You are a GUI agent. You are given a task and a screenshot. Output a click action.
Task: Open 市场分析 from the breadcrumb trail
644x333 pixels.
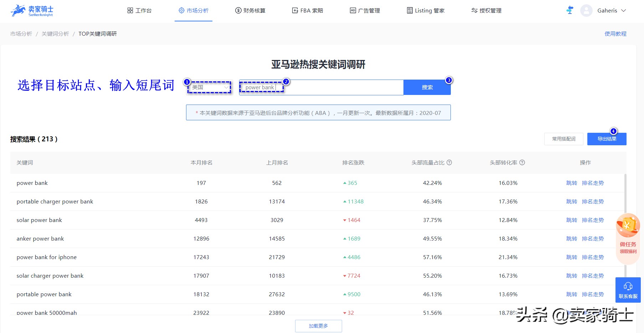[21, 34]
